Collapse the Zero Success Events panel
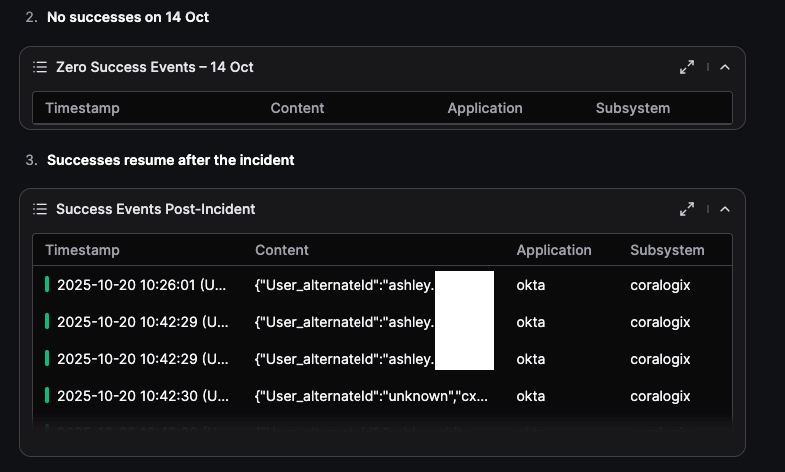This screenshot has height=472, width=785. 725,67
